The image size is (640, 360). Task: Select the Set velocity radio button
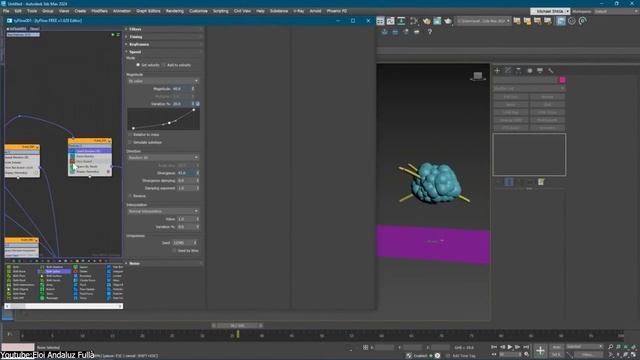138,65
